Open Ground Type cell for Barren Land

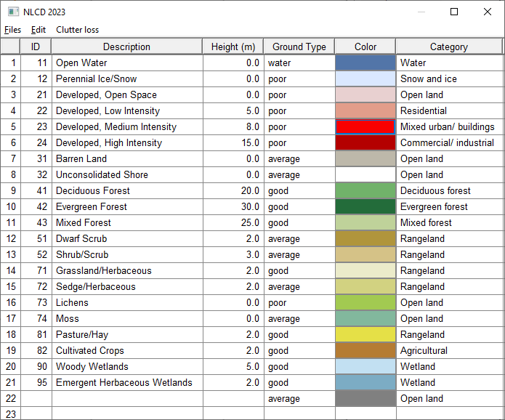tap(299, 158)
